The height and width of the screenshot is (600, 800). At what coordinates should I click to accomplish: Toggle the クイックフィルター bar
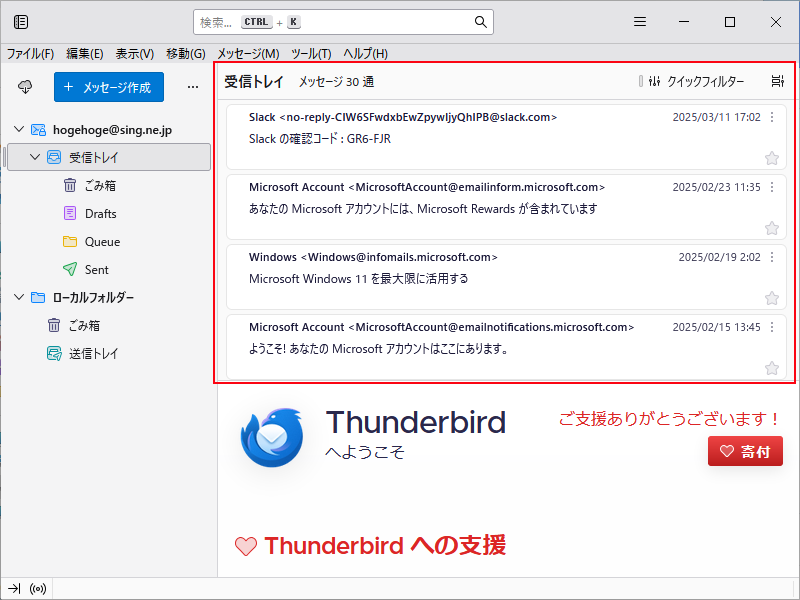point(696,81)
